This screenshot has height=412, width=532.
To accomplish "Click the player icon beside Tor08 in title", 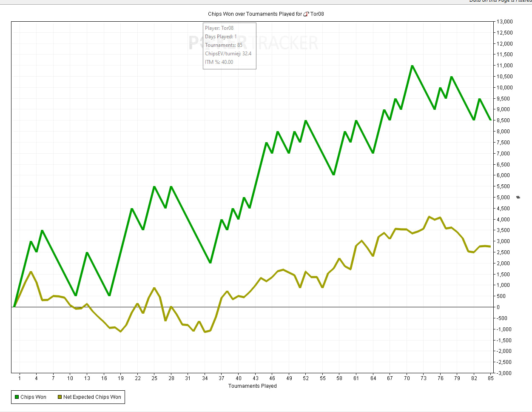I will click(x=306, y=14).
